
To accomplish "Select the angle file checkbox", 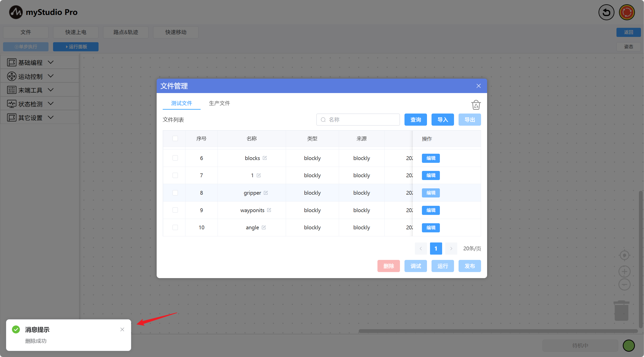I will (175, 227).
